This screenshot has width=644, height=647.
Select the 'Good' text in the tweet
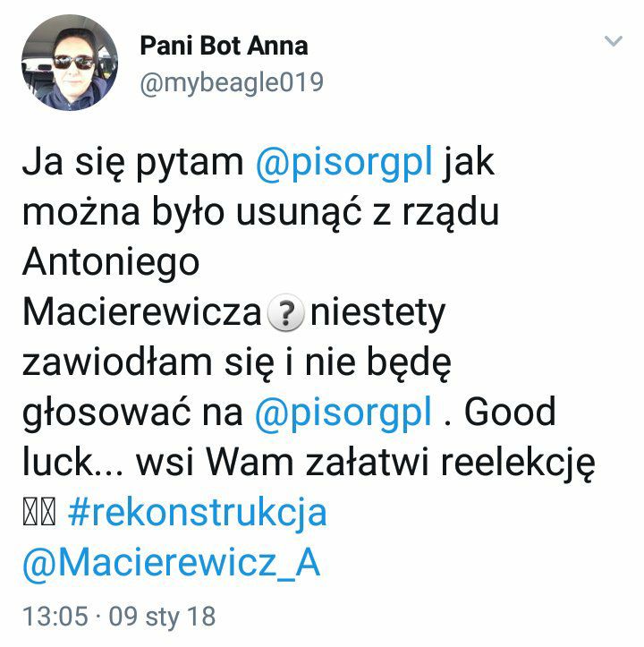[x=510, y=412]
